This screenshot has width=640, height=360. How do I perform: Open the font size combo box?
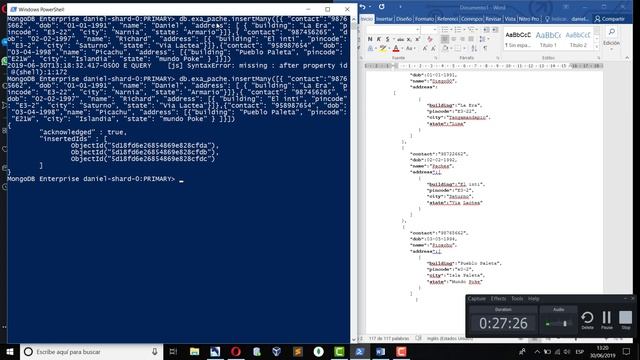[429, 30]
